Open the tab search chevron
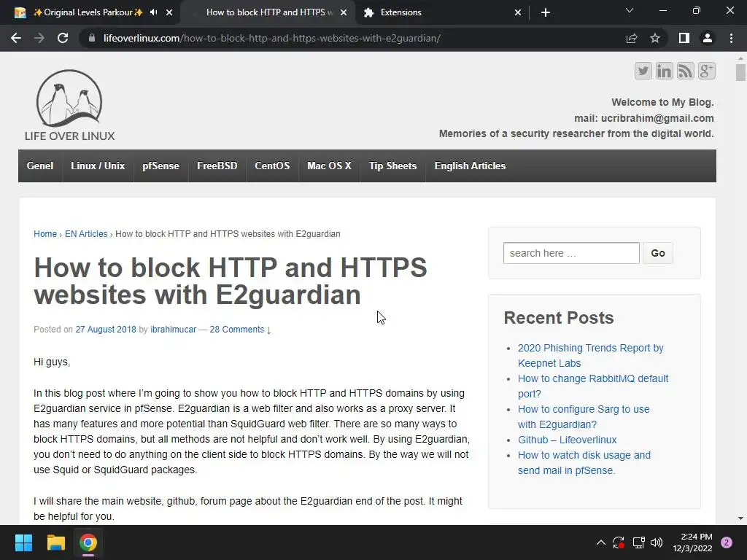 [x=630, y=10]
